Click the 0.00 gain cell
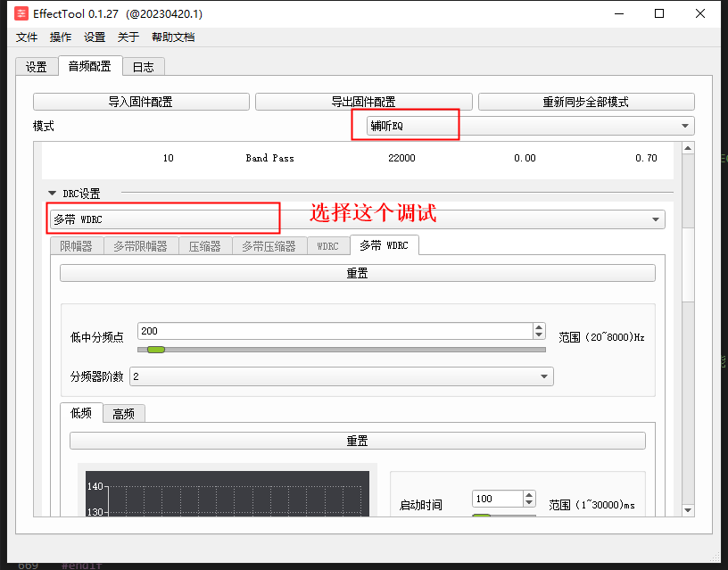 [525, 158]
